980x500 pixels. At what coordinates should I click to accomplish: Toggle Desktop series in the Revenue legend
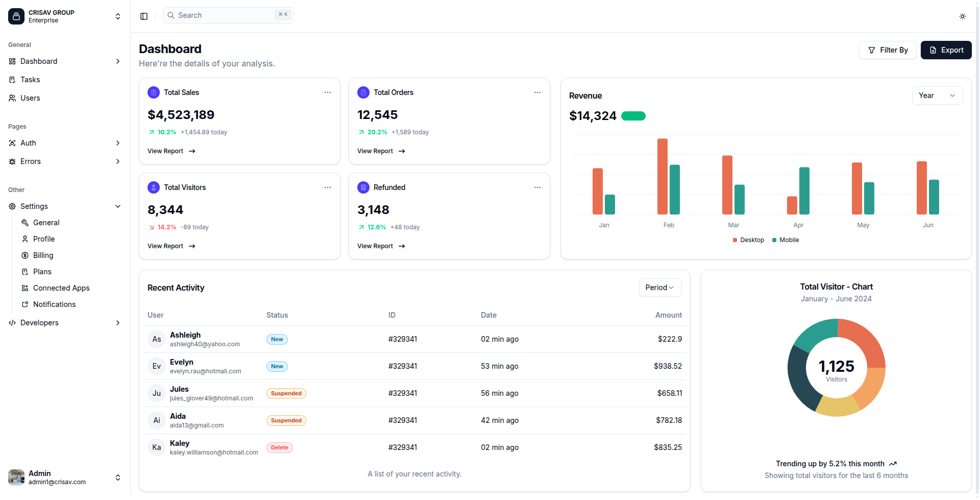(x=748, y=240)
